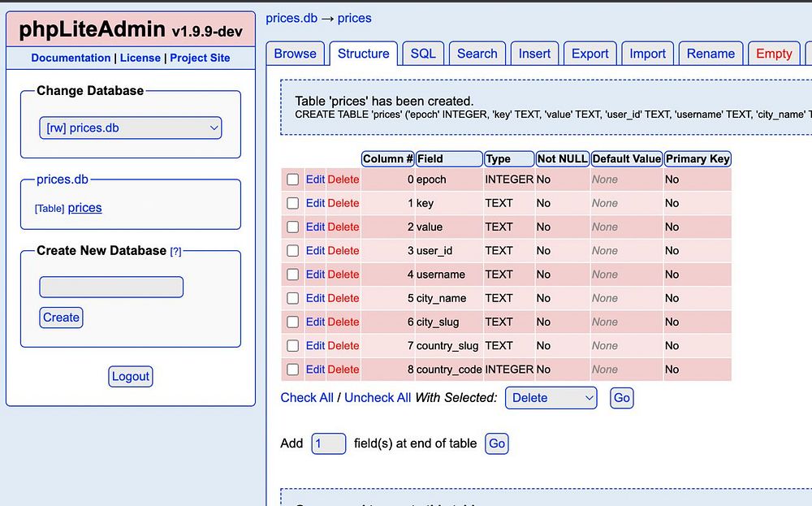This screenshot has height=506, width=812.
Task: Edit the city_slug field
Action: pyautogui.click(x=315, y=322)
